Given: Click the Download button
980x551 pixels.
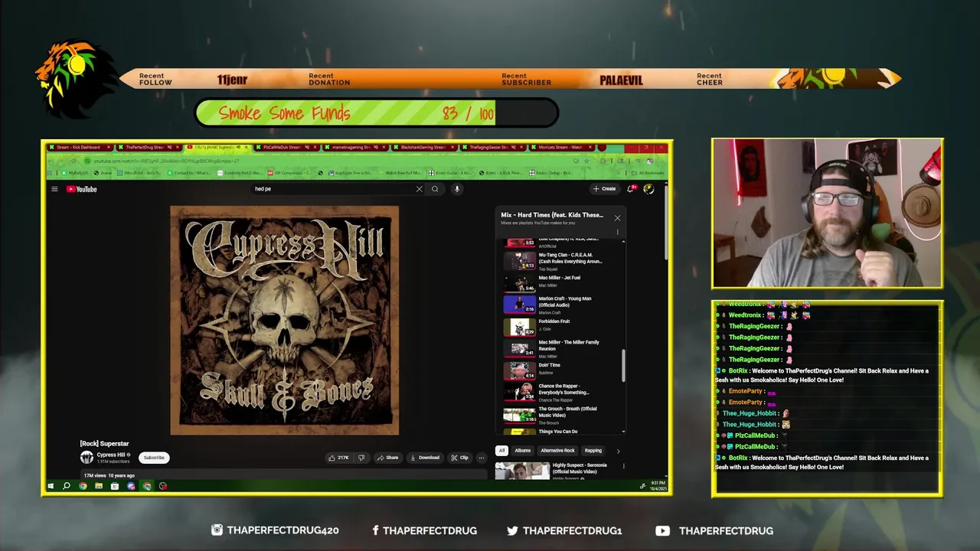Looking at the screenshot, I should pos(425,458).
